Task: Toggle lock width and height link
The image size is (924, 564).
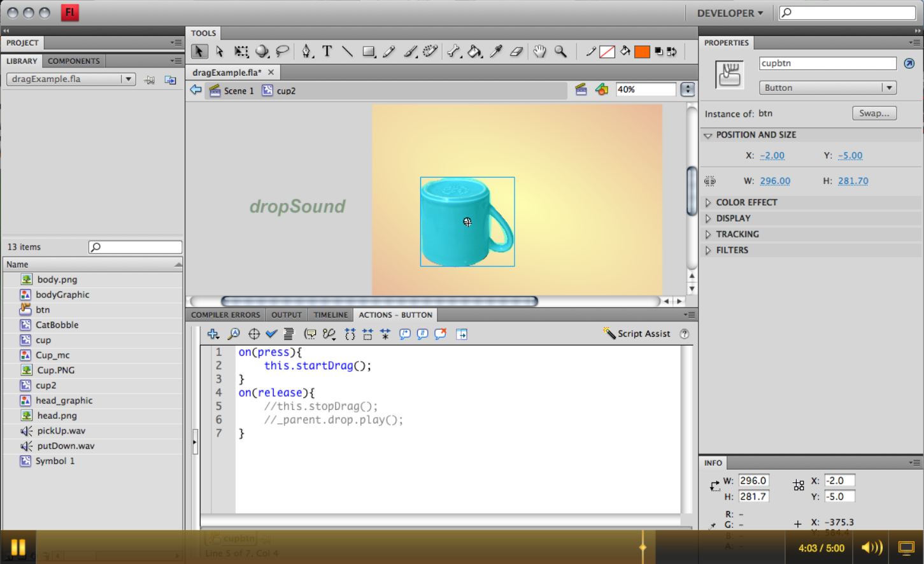Action: (x=710, y=181)
